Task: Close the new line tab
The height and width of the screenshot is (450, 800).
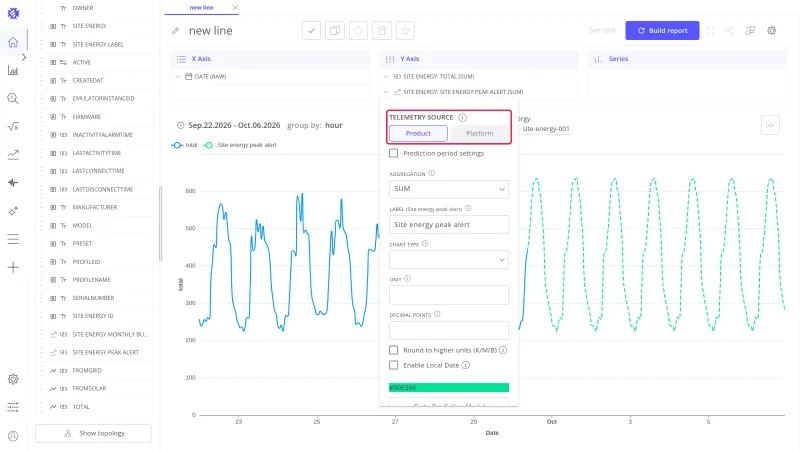Action: click(235, 8)
